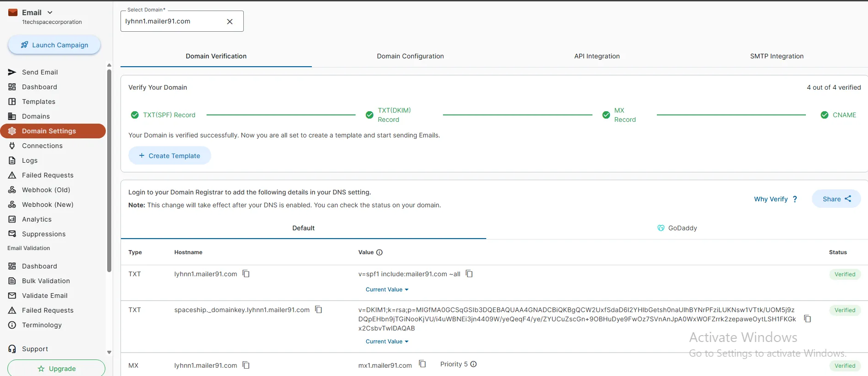Open the Email product switcher dropdown

(x=50, y=12)
